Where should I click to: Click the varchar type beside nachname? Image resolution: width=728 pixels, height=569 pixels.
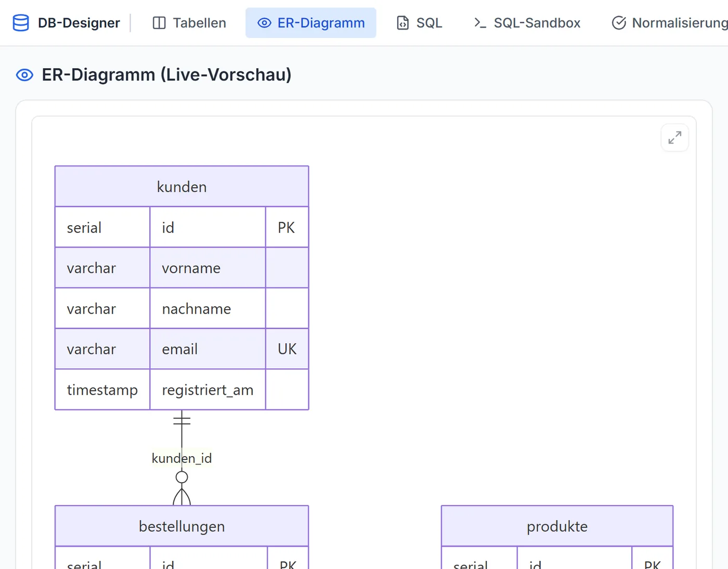pos(102,308)
